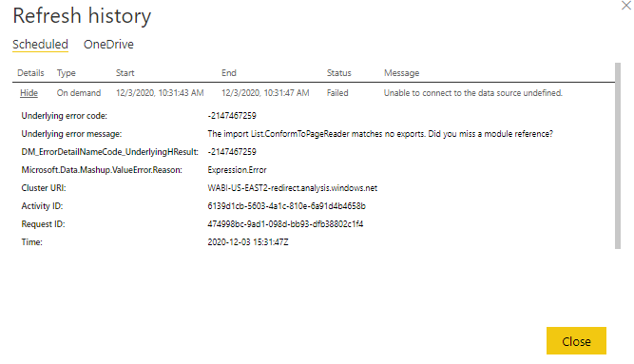Open the OneDrive tab

click(108, 44)
